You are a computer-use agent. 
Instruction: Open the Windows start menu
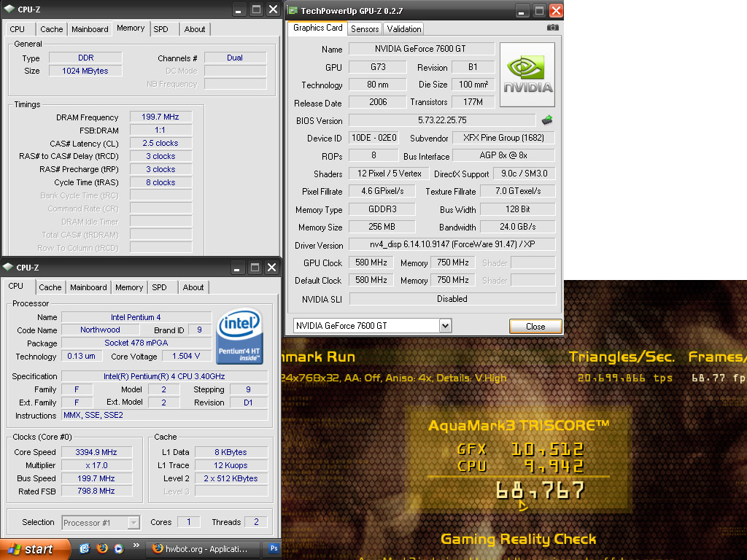click(34, 550)
